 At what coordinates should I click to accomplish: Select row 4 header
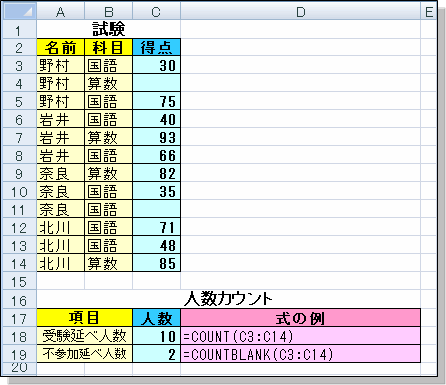point(19,83)
